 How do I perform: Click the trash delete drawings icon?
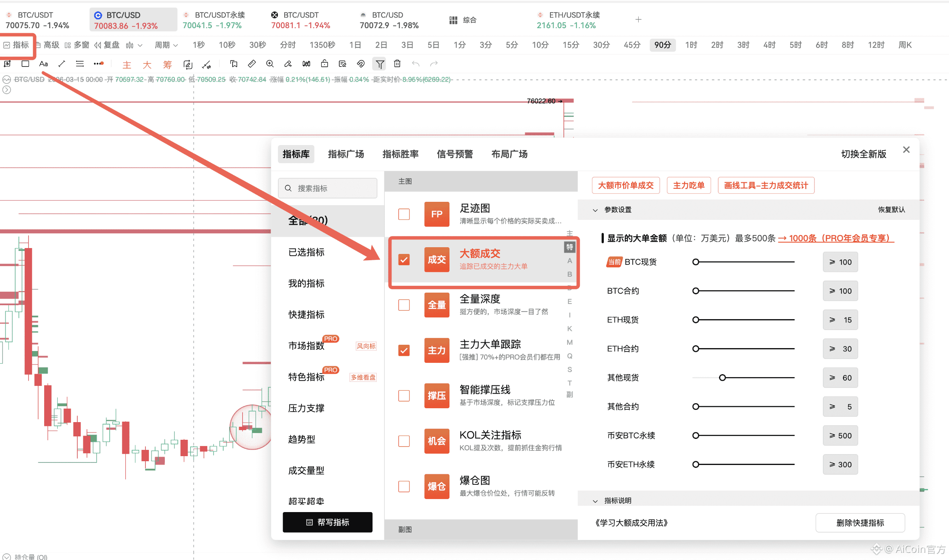[x=397, y=64]
